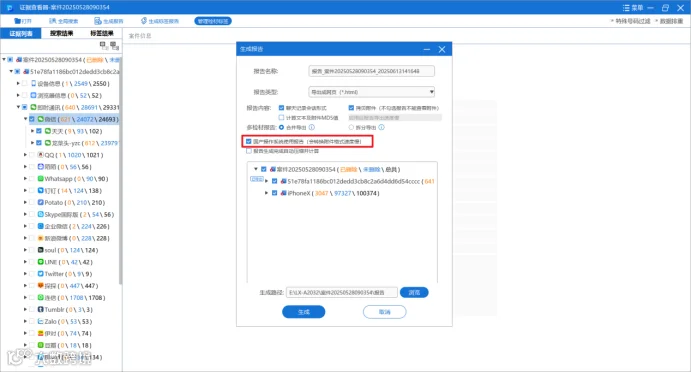This screenshot has height=372, width=692.
Task: Switch to the search results tab
Action: 61,34
